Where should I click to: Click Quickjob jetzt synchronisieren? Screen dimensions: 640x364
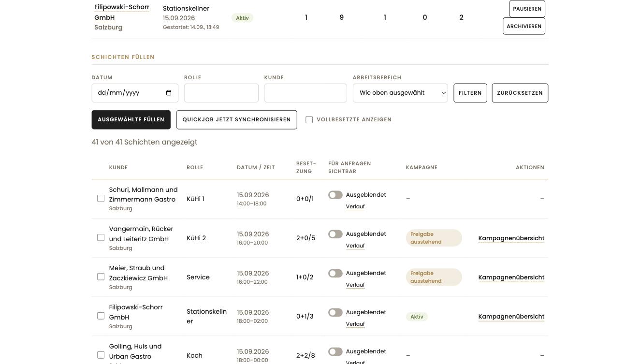click(x=236, y=119)
